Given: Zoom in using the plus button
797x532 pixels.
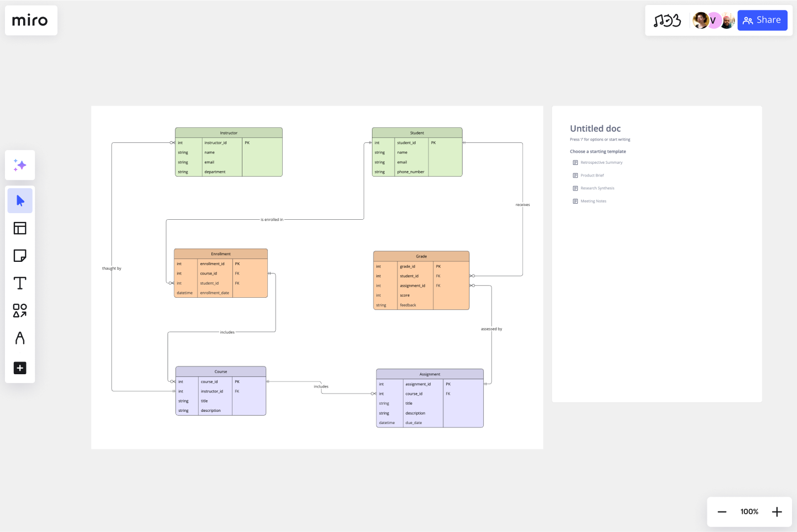Looking at the screenshot, I should coord(777,512).
